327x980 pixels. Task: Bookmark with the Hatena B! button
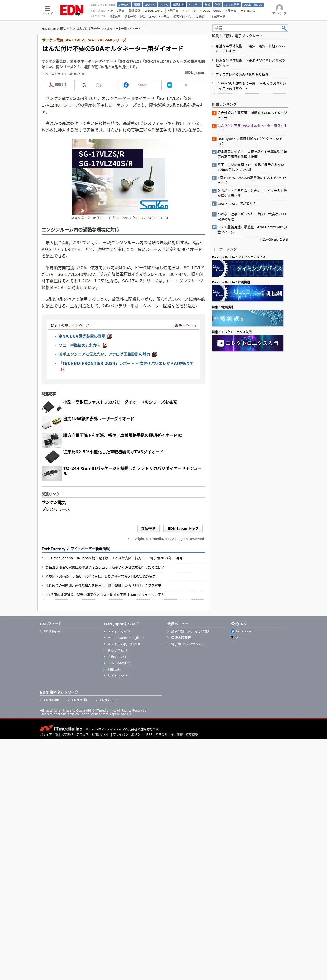pos(184,85)
